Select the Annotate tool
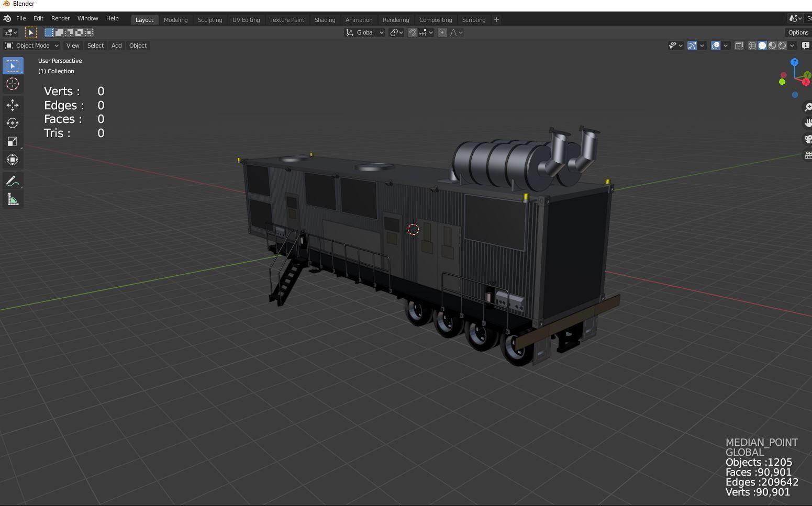 tap(13, 182)
